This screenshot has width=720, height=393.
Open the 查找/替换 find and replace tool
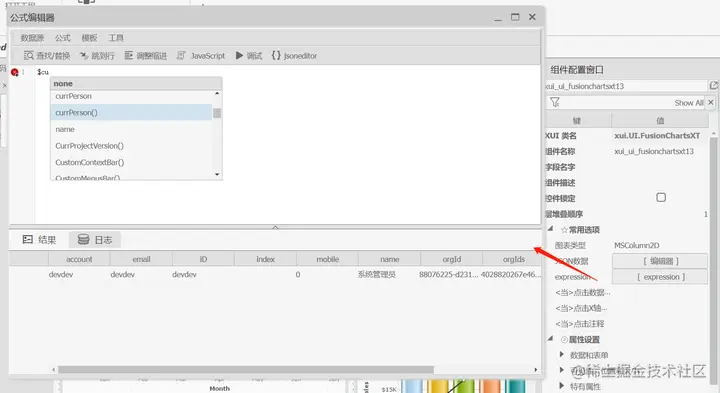point(47,56)
